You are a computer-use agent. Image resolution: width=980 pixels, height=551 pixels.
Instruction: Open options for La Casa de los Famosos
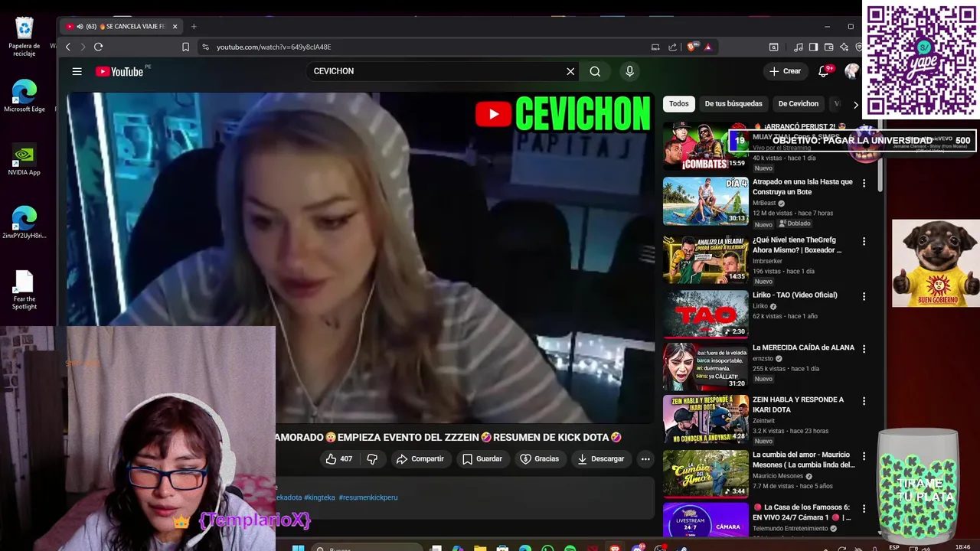tap(864, 508)
